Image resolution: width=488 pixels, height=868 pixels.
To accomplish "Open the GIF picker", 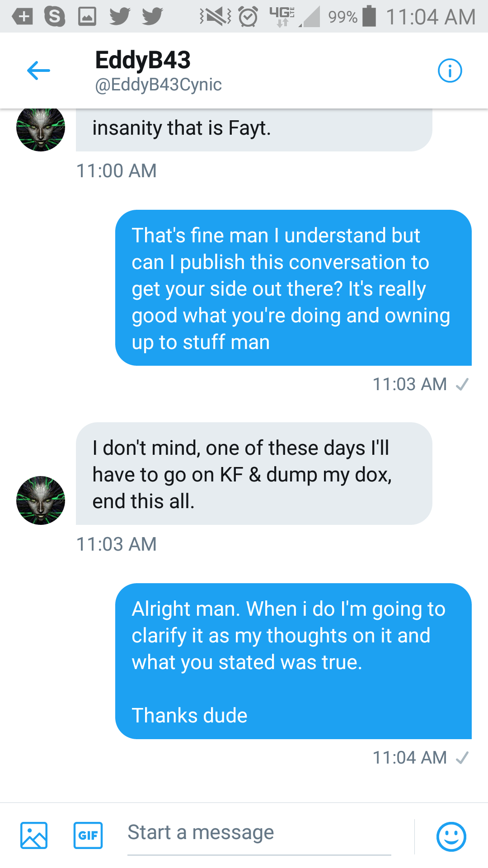I will [x=88, y=835].
